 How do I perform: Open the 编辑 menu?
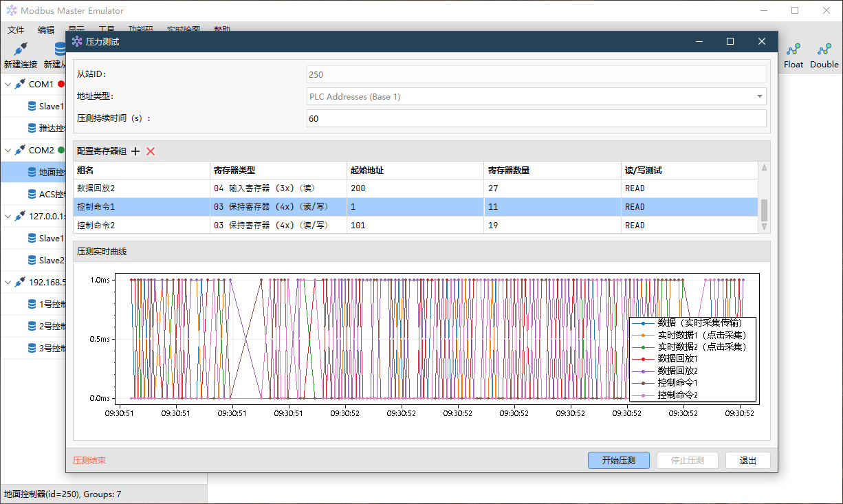tap(46, 30)
